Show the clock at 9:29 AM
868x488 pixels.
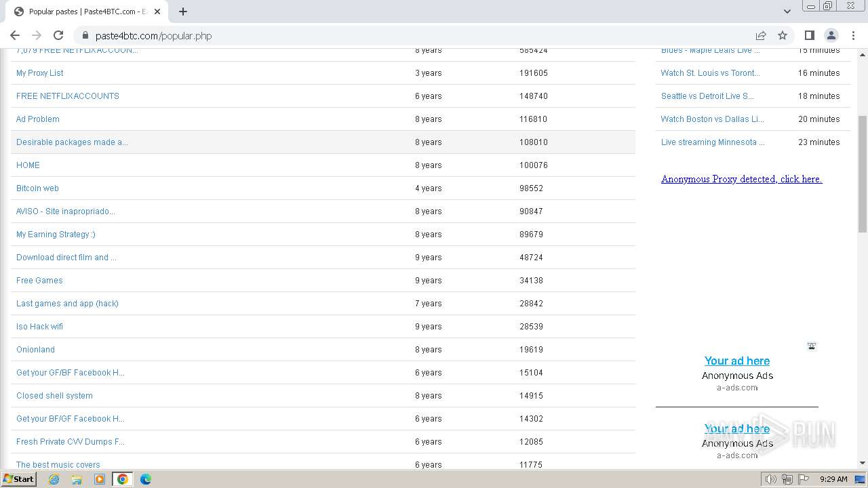coord(833,479)
